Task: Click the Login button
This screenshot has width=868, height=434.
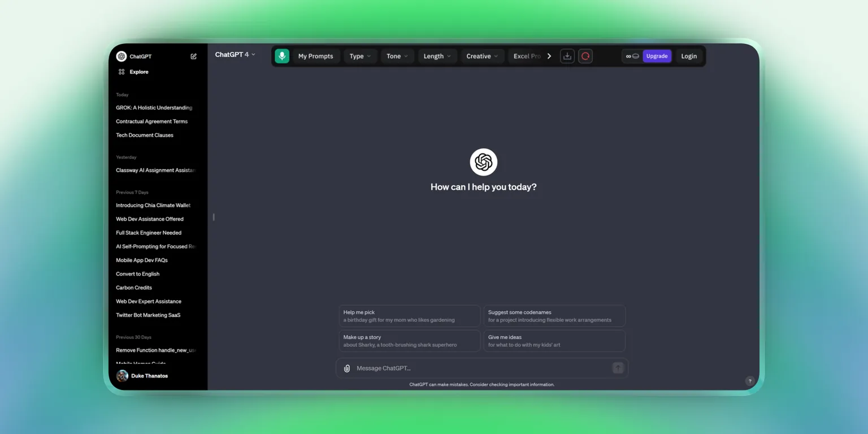Action: click(689, 56)
